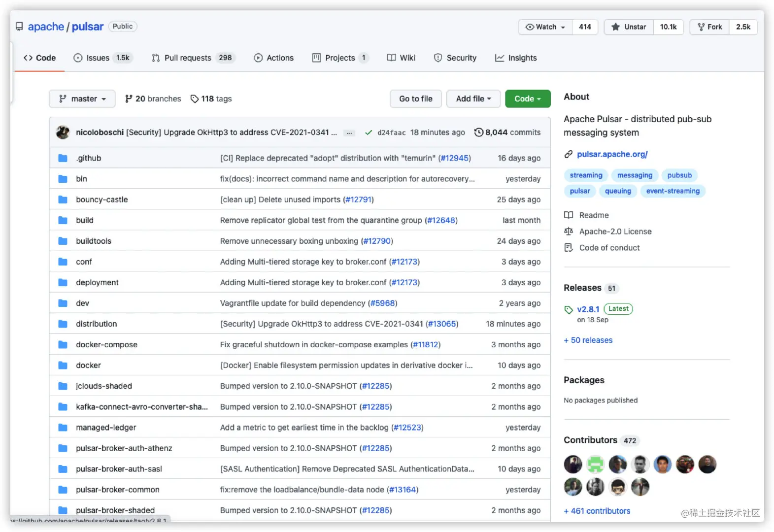774x532 pixels.
Task: Click the link icon beside pulsar.apache.org
Action: (x=569, y=154)
